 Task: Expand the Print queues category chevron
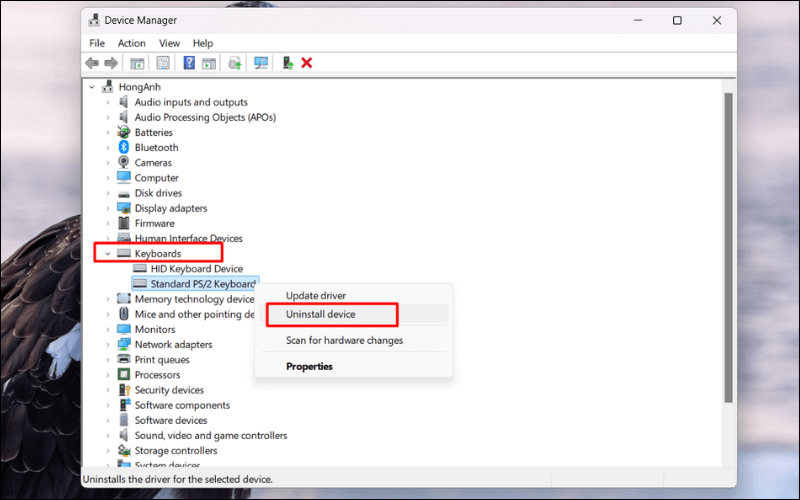click(x=108, y=360)
